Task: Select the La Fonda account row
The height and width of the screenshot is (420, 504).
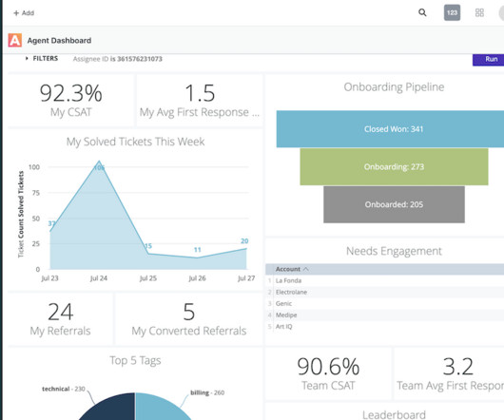Action: 385,280
